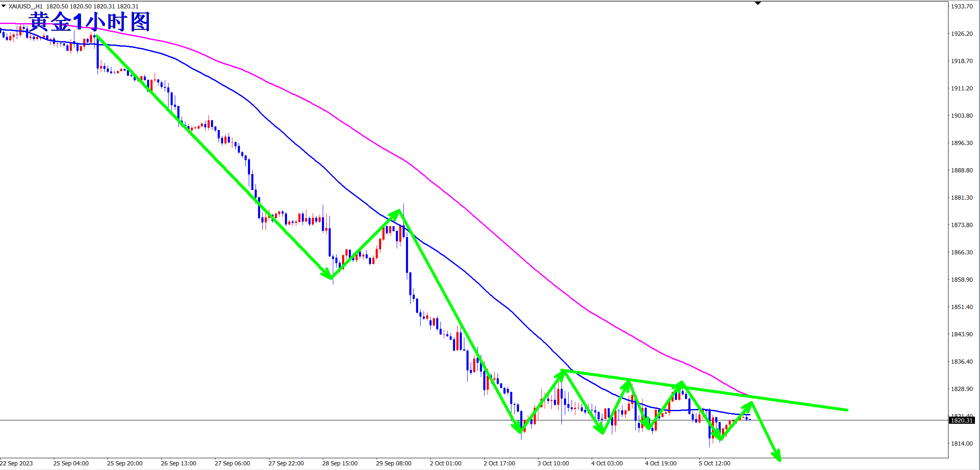Screen dimensions: 980x470
Task: Click the 5 Oct 12:00 time label
Action: click(714, 463)
